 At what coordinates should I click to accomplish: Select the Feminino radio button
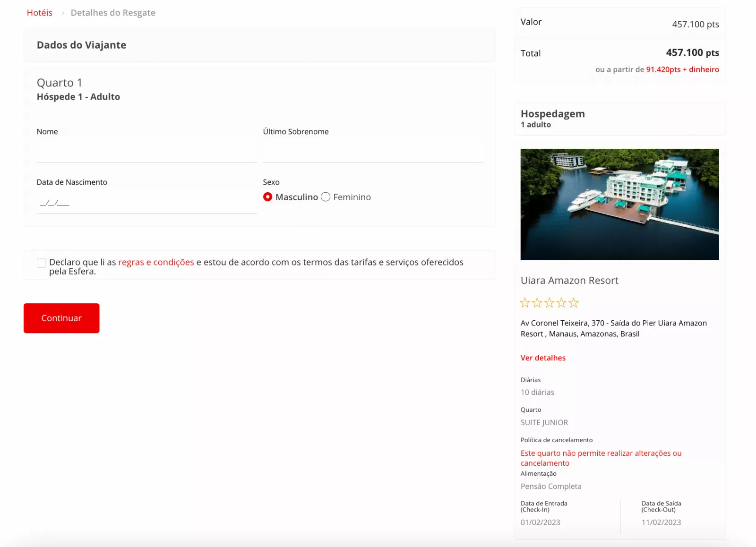tap(326, 197)
